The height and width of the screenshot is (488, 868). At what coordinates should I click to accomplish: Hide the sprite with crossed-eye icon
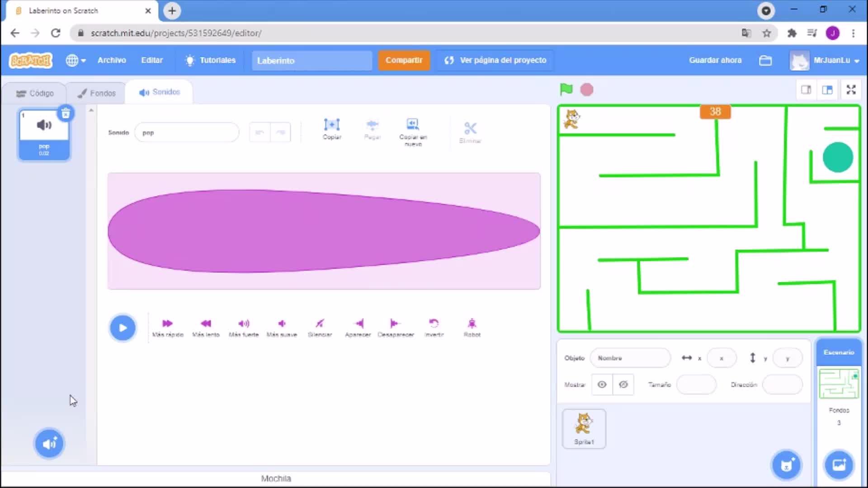click(623, 385)
